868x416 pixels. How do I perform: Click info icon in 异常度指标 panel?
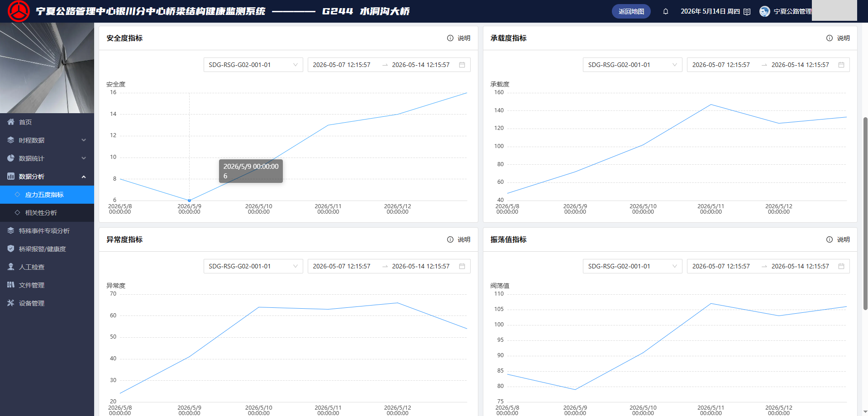click(450, 239)
